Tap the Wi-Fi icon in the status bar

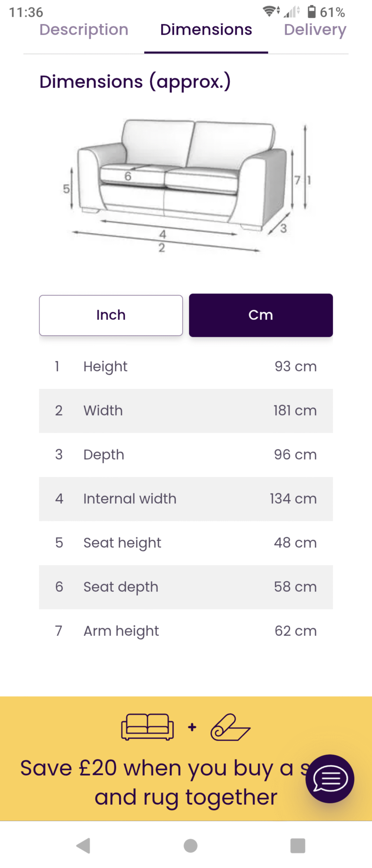coord(270,12)
